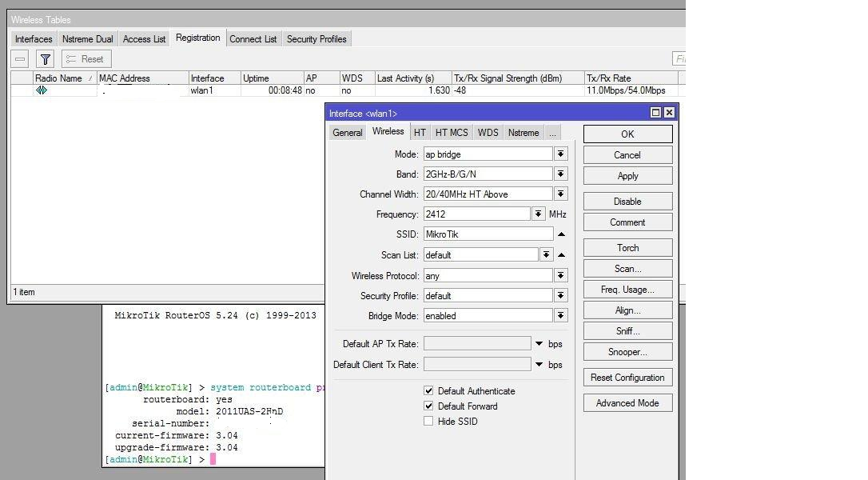Expand the Default Client Tx Rate arrow
This screenshot has height=480, width=868.
point(540,365)
